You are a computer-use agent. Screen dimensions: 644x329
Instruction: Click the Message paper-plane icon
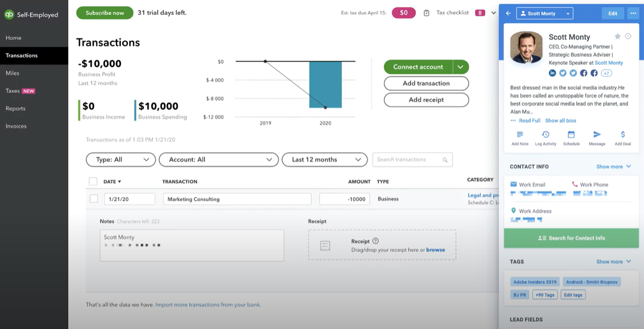pos(597,135)
